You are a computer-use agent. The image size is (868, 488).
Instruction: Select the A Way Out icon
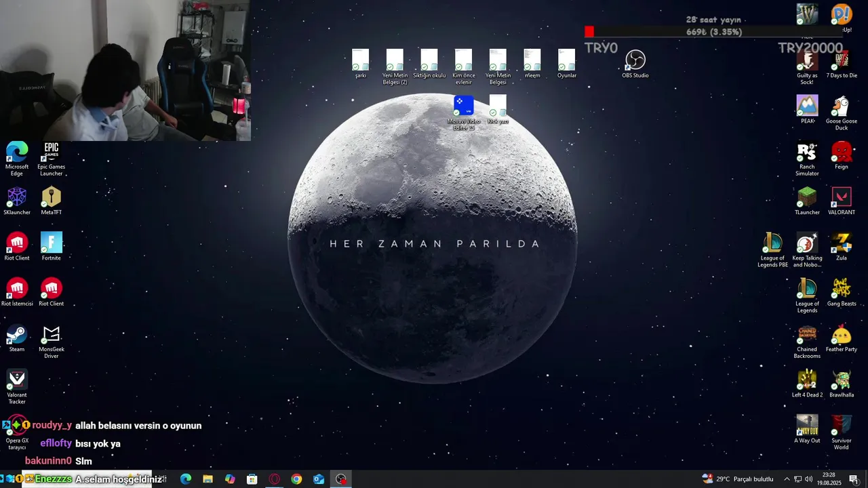pos(807,430)
